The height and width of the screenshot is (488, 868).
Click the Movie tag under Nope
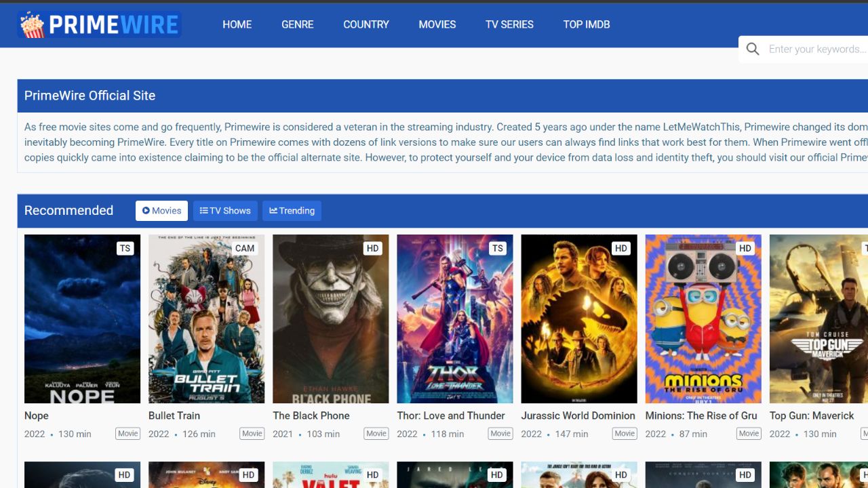(127, 434)
